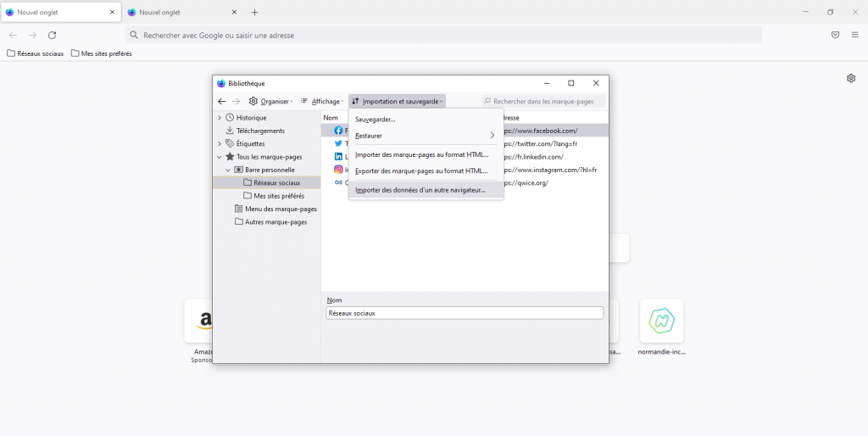
Task: Click the Mes sites préférés bookmarks toolbar folder
Action: point(102,53)
